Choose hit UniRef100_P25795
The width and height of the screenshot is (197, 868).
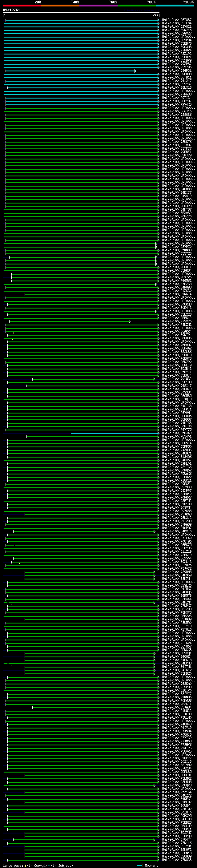[x=176, y=67]
